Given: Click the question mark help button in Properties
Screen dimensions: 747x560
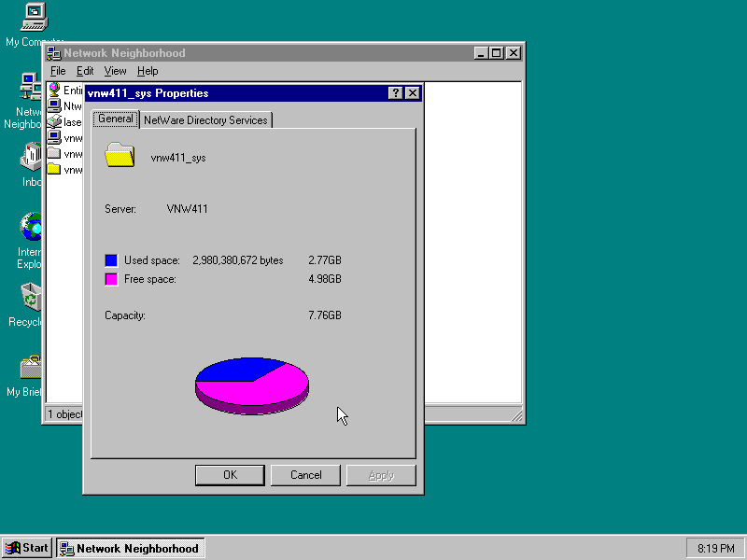Looking at the screenshot, I should (396, 93).
